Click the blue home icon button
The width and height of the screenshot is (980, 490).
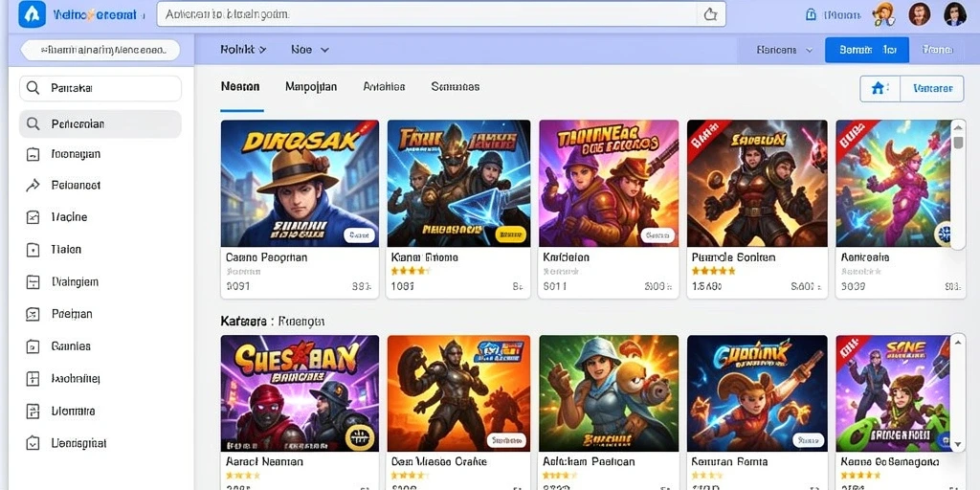[x=880, y=88]
